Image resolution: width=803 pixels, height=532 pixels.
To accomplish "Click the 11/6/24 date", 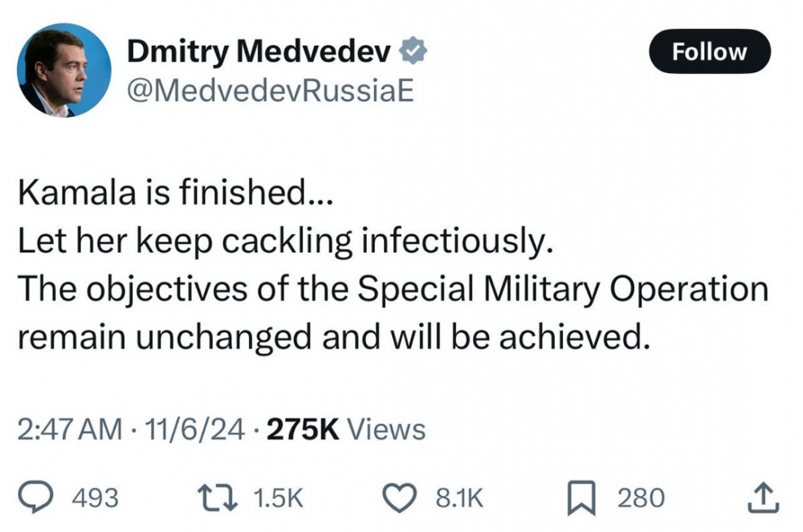I will (194, 430).
